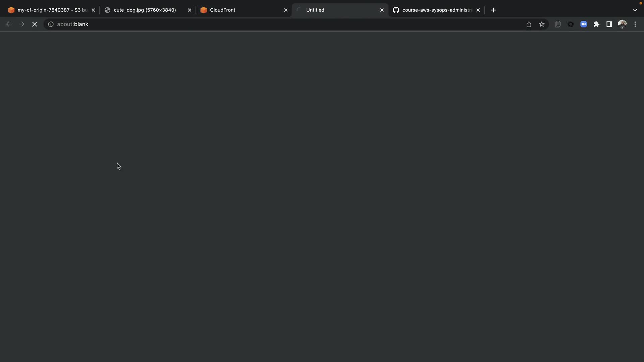Image resolution: width=644 pixels, height=362 pixels.
Task: Open a new browser tab
Action: pyautogui.click(x=493, y=10)
